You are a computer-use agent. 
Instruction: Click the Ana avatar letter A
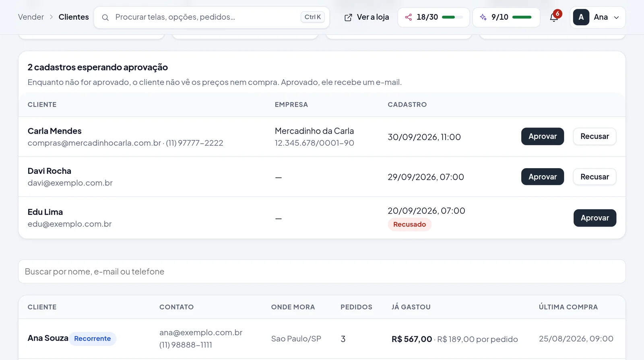(581, 17)
